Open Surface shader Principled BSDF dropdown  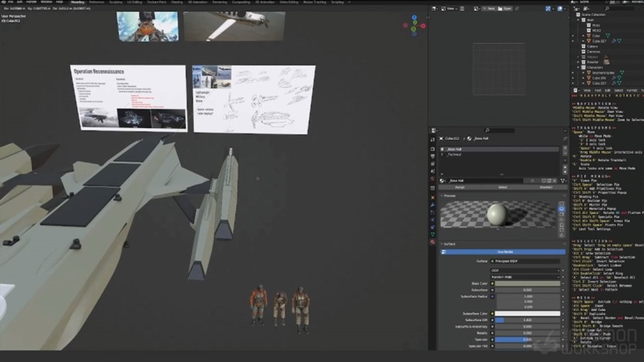[525, 262]
